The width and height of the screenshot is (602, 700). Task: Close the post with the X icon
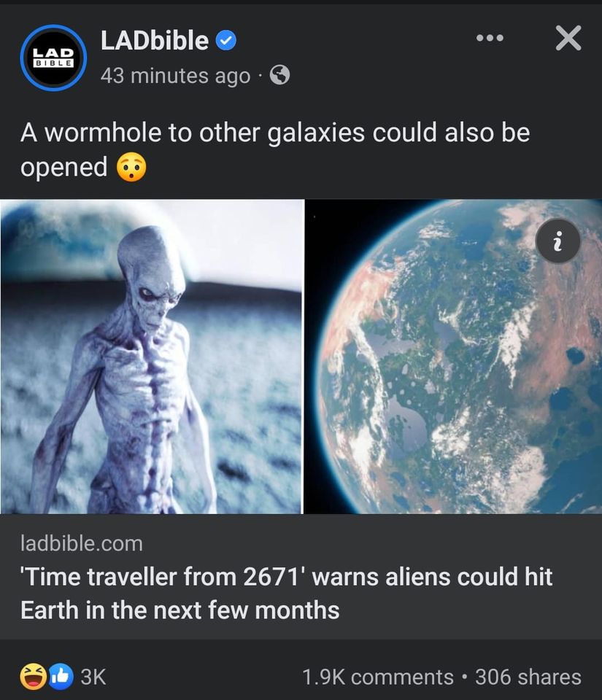coord(568,38)
